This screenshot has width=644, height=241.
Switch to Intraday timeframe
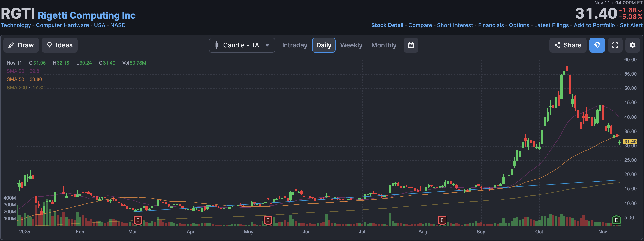[295, 45]
